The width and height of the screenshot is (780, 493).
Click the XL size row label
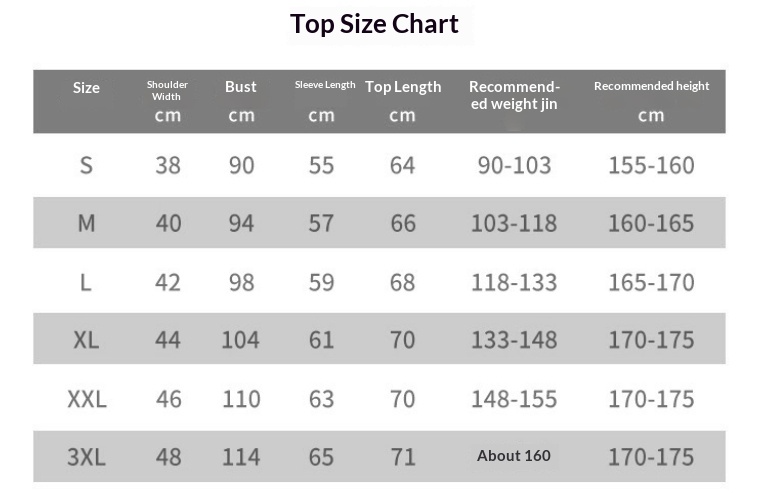(x=86, y=340)
